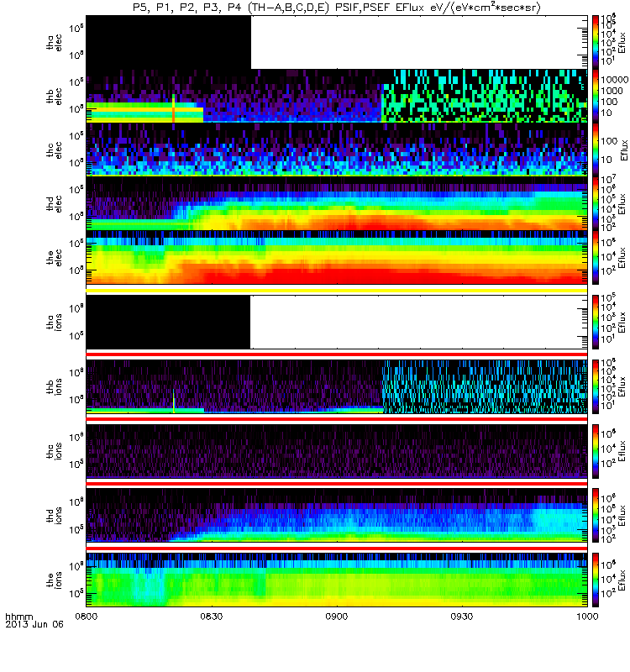Click the plot title text at top
This screenshot has width=630, height=672.
tap(337, 8)
